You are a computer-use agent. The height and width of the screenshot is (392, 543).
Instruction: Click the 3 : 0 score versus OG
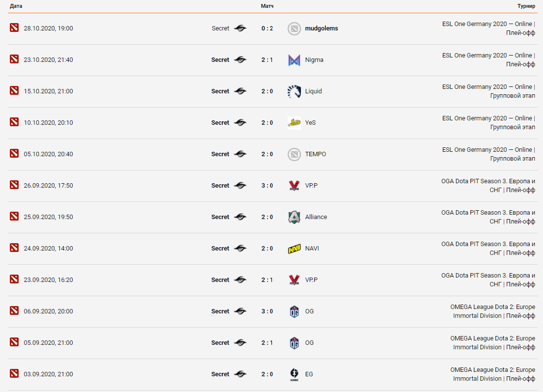pos(267,311)
